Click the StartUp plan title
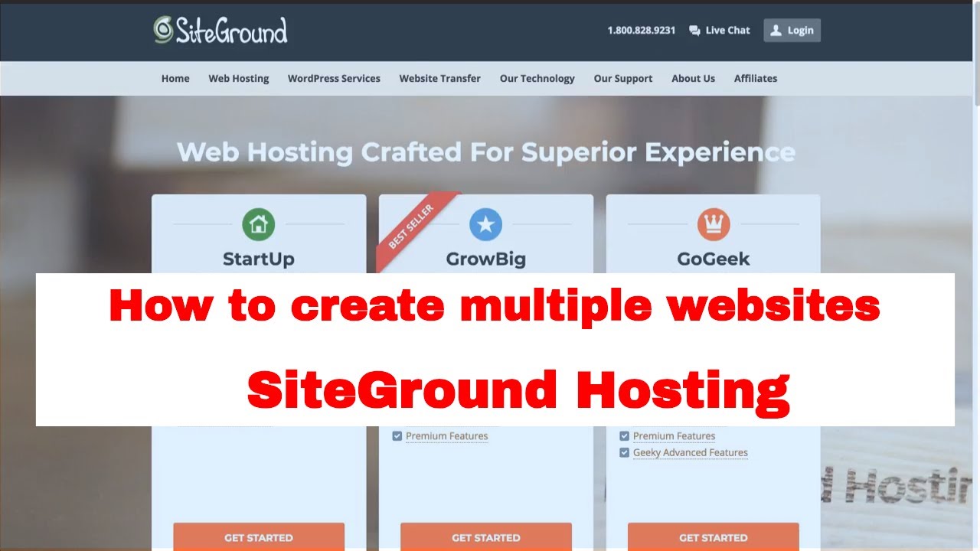The height and width of the screenshot is (551, 980). click(x=259, y=259)
